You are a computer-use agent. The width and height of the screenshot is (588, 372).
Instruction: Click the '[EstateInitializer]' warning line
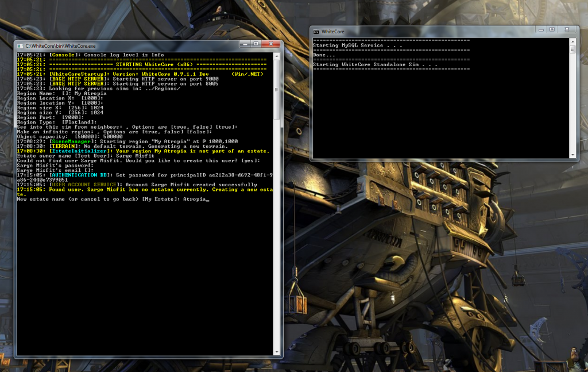143,151
